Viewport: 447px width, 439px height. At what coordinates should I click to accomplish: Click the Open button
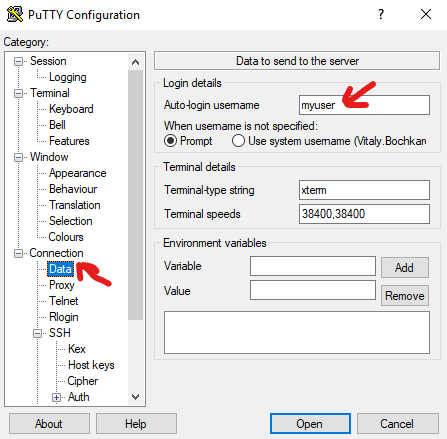coord(310,424)
